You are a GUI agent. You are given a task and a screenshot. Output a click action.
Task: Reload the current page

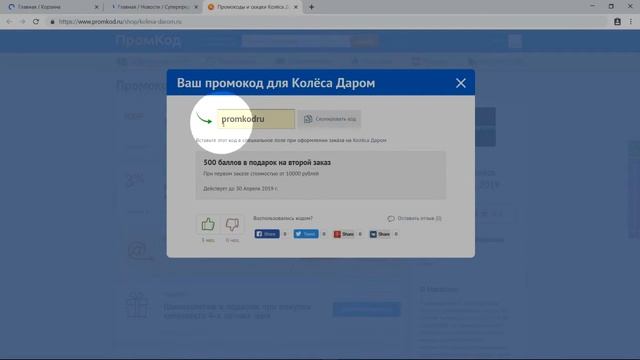[36, 22]
